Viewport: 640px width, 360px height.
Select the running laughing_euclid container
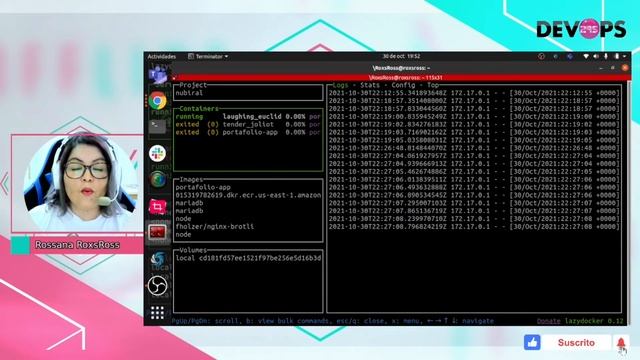click(248, 117)
